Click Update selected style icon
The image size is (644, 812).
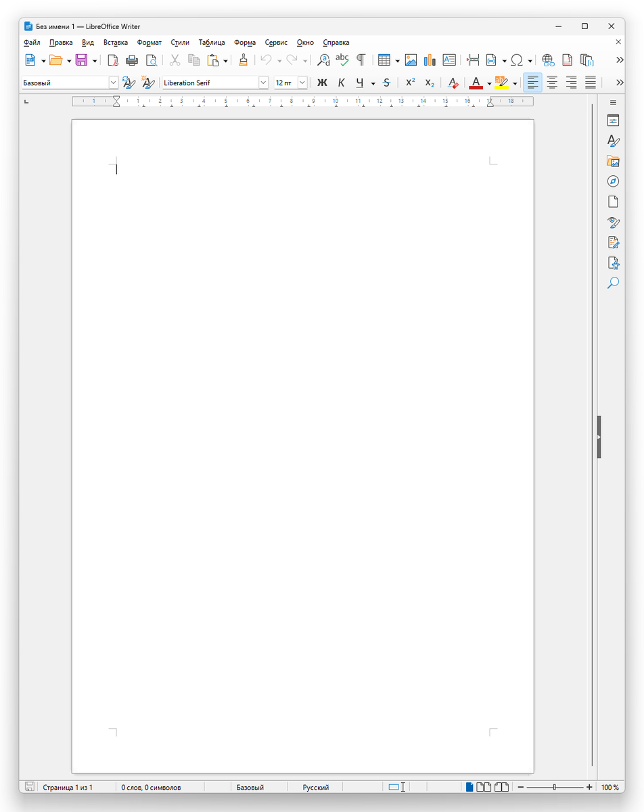coord(129,83)
